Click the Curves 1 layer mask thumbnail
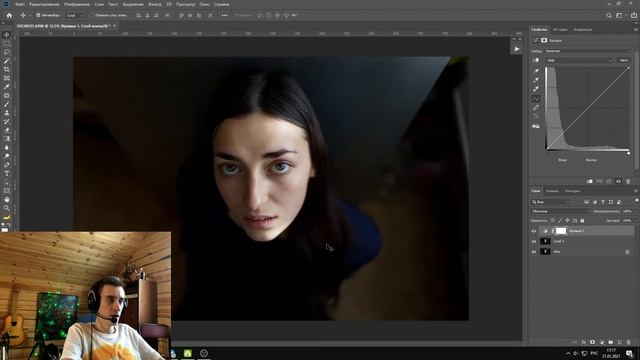The width and height of the screenshot is (640, 360). 561,231
